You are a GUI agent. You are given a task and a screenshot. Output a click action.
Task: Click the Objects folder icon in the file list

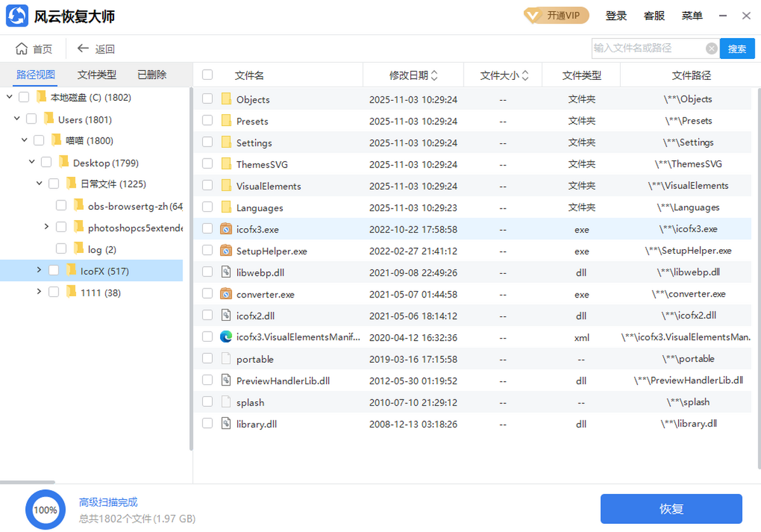click(x=226, y=99)
